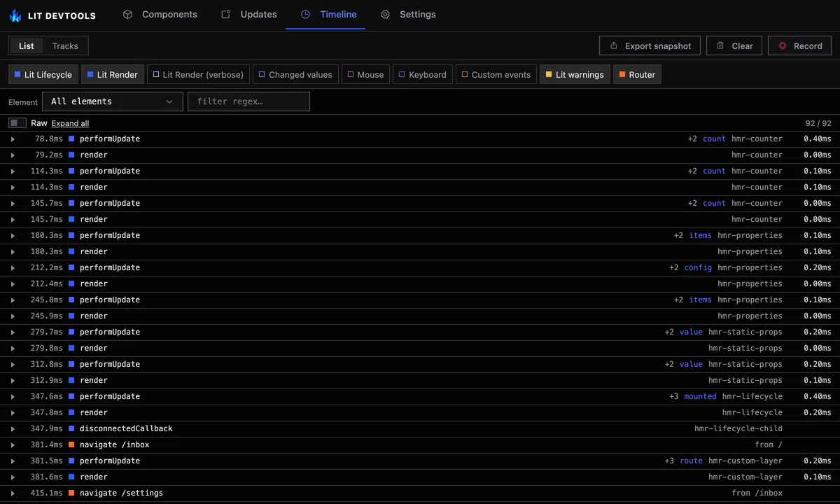Select the render row at 245.9ms
Image resolution: width=840 pixels, height=504 pixels.
click(420, 316)
